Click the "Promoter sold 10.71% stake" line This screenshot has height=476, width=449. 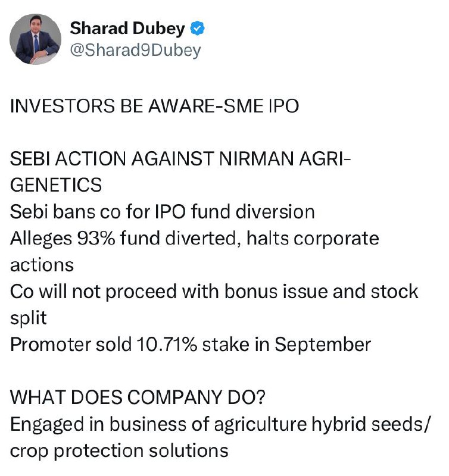(x=191, y=345)
